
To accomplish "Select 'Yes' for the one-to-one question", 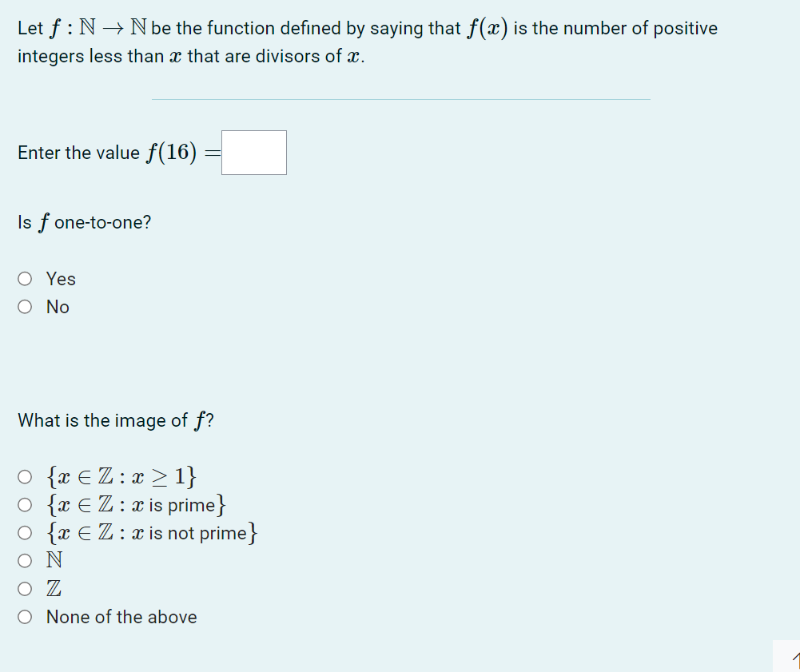I will coord(25,278).
